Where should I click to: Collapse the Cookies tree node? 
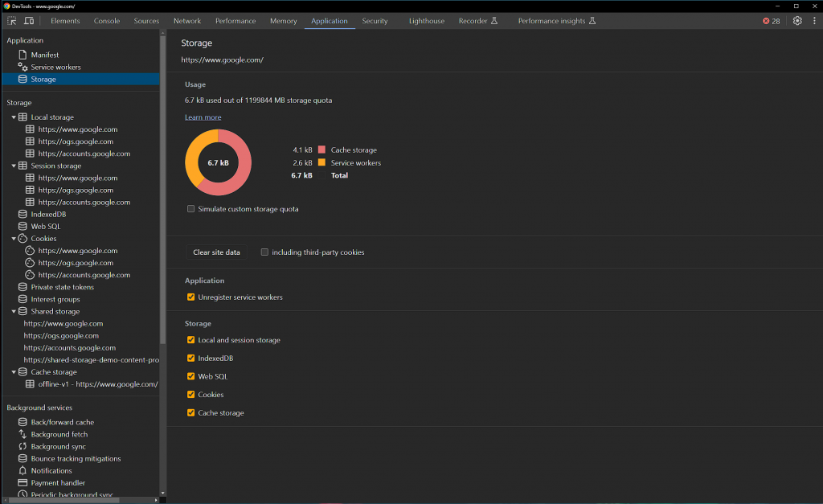pos(14,239)
